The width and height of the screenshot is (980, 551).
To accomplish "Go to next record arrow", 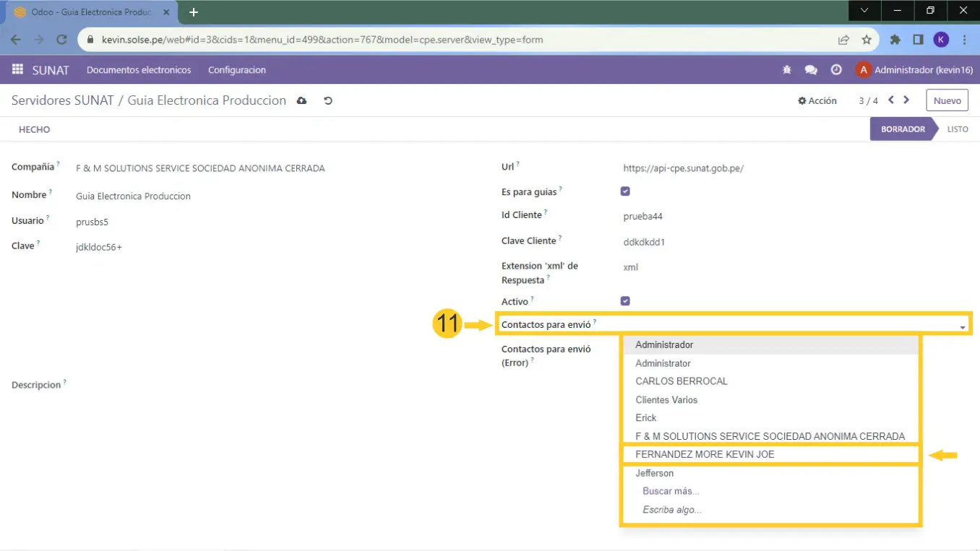I will [906, 100].
